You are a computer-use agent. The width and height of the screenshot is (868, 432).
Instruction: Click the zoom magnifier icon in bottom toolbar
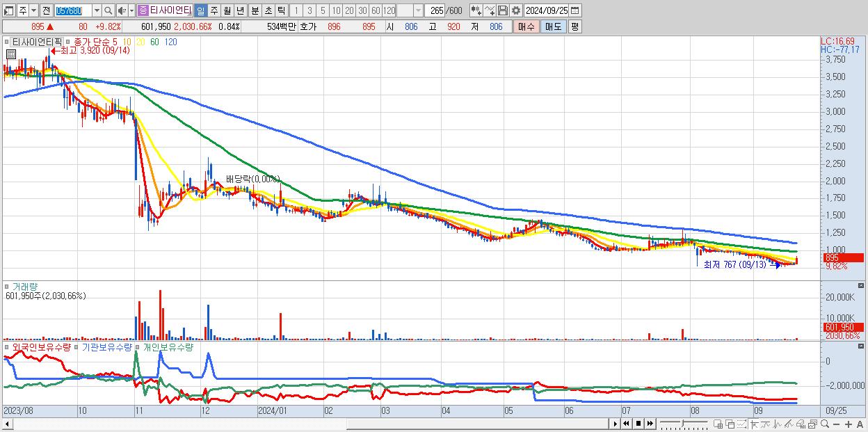(825, 424)
